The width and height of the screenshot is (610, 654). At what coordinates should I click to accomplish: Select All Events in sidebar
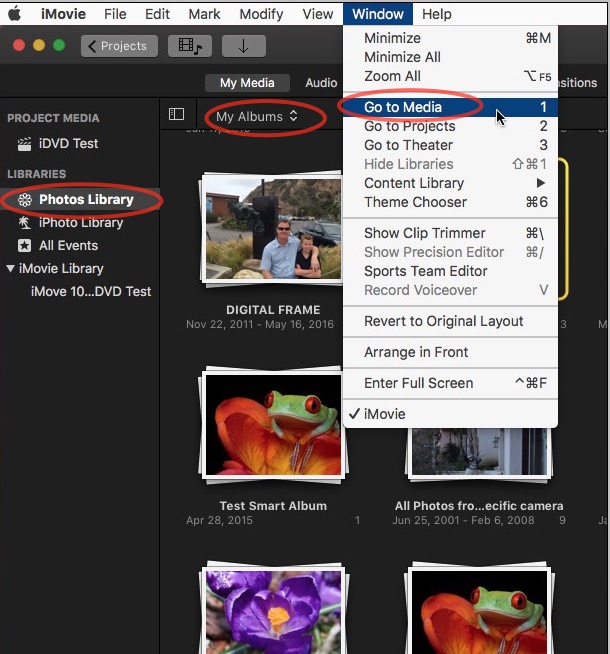79,246
